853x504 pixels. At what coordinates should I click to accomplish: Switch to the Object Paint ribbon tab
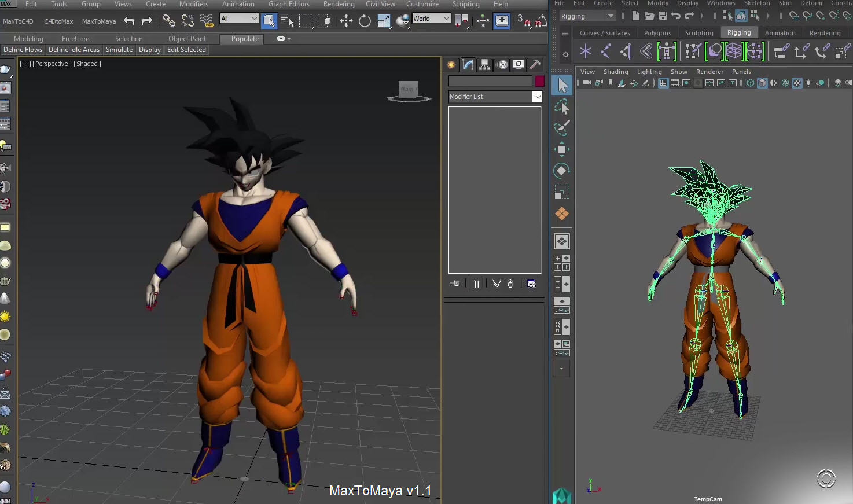tap(187, 39)
